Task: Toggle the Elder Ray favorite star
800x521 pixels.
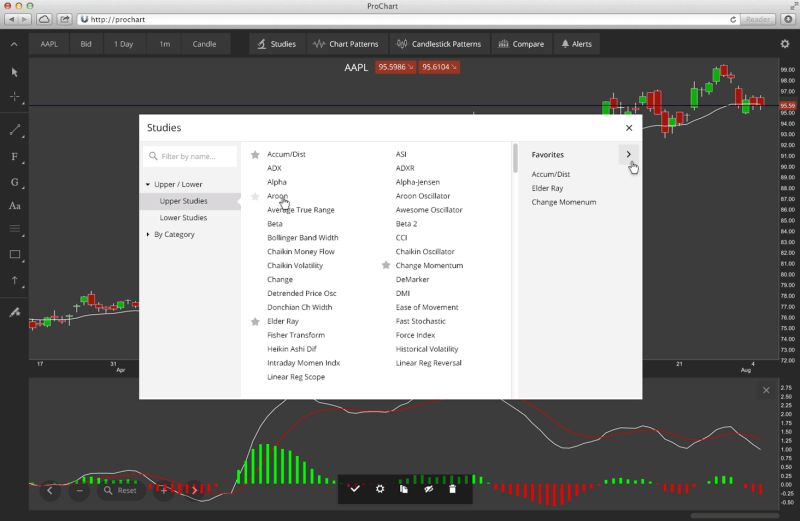Action: (x=255, y=321)
